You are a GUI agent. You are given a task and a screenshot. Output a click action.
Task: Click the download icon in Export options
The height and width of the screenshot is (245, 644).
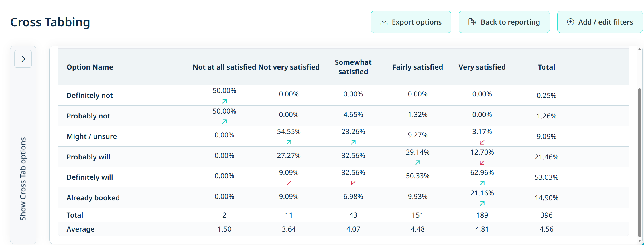tap(384, 22)
